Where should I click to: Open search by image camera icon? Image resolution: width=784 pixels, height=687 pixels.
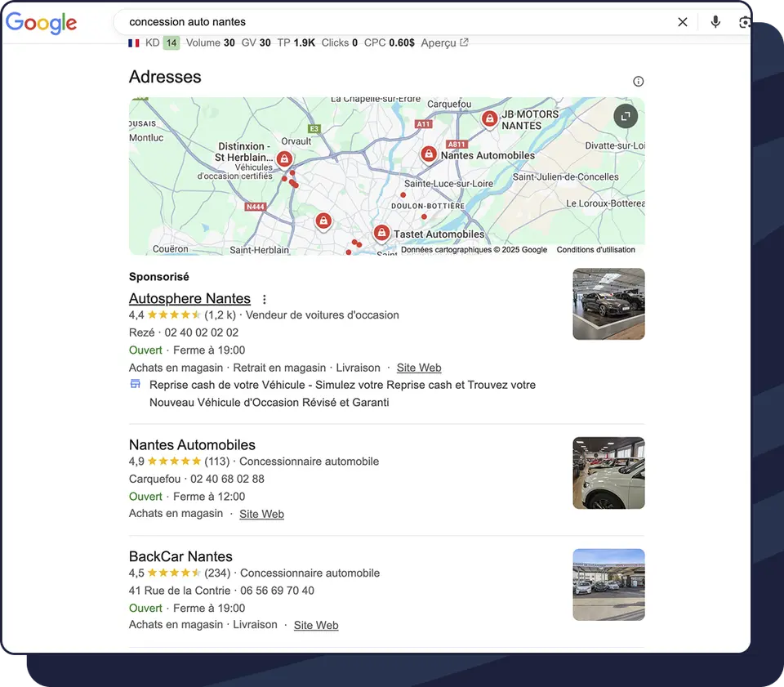[744, 22]
